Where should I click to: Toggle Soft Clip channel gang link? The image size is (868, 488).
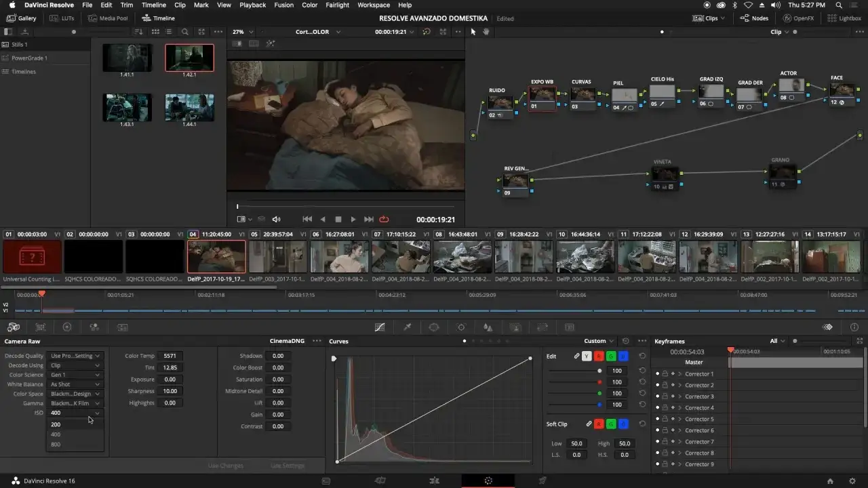[588, 424]
